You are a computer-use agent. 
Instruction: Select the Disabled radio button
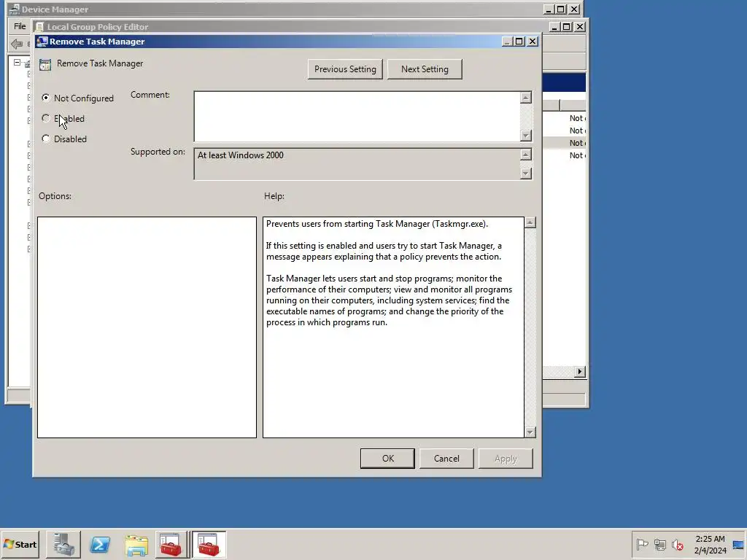tap(46, 139)
